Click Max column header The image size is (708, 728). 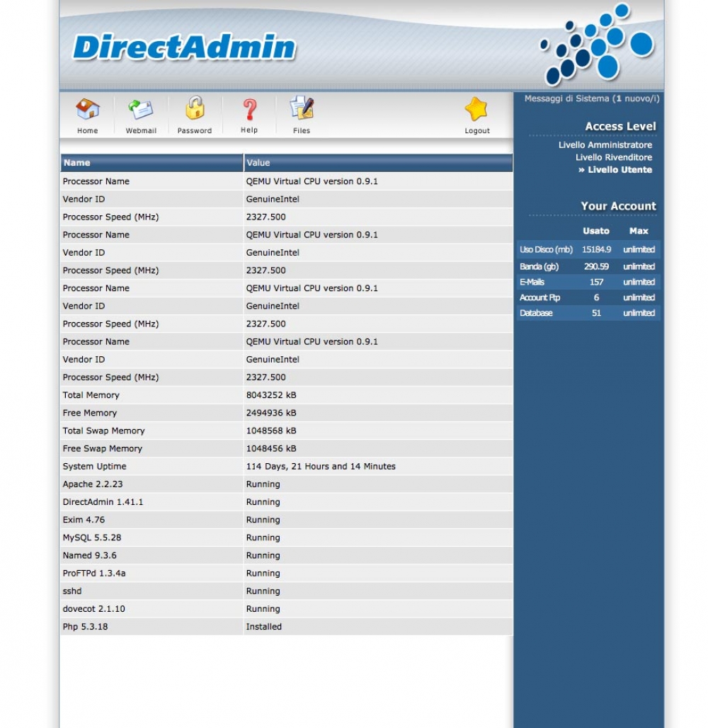coord(639,231)
